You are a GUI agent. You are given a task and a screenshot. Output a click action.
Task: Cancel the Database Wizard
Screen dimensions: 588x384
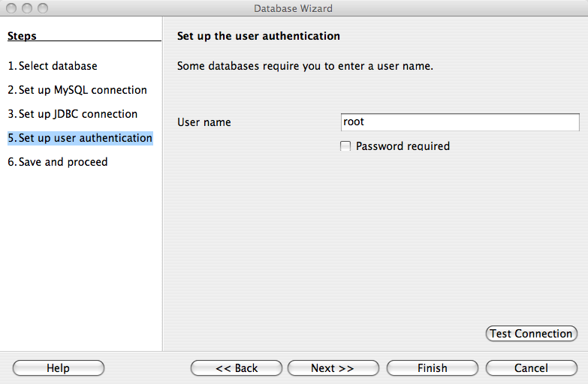point(531,368)
